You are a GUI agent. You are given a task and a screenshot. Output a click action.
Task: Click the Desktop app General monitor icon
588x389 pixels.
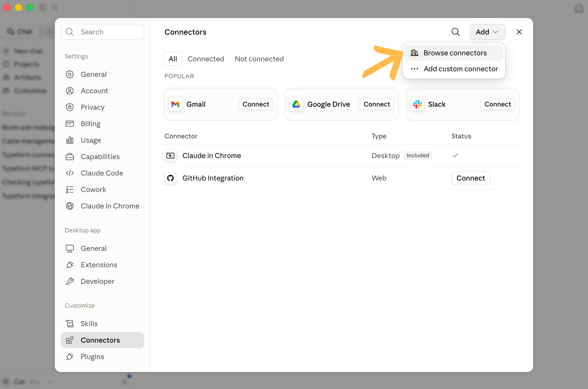pos(70,248)
